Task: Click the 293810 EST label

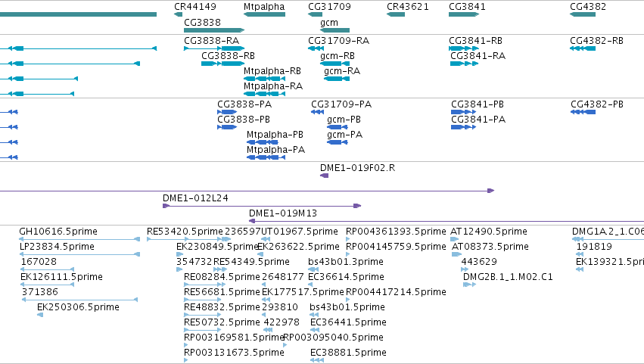Action: point(280,307)
